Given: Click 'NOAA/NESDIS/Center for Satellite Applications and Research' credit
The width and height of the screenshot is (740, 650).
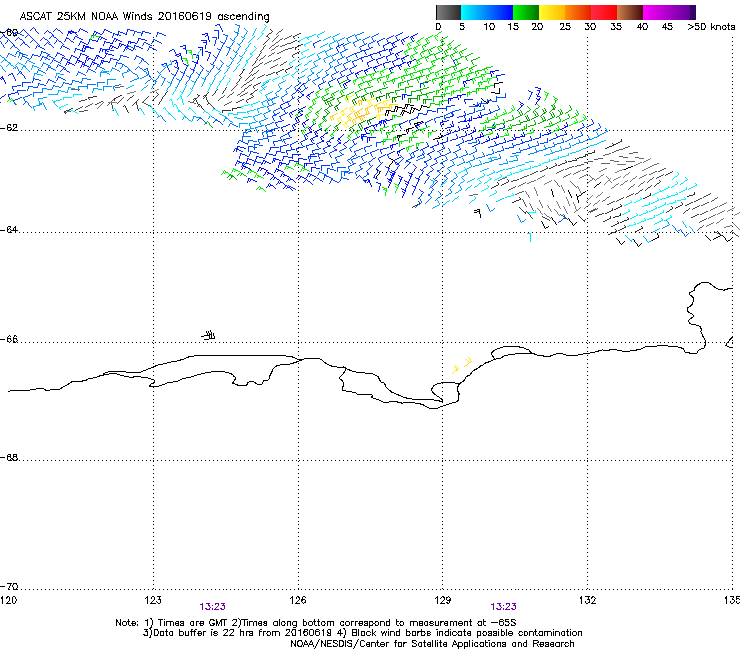Looking at the screenshot, I should tap(432, 644).
